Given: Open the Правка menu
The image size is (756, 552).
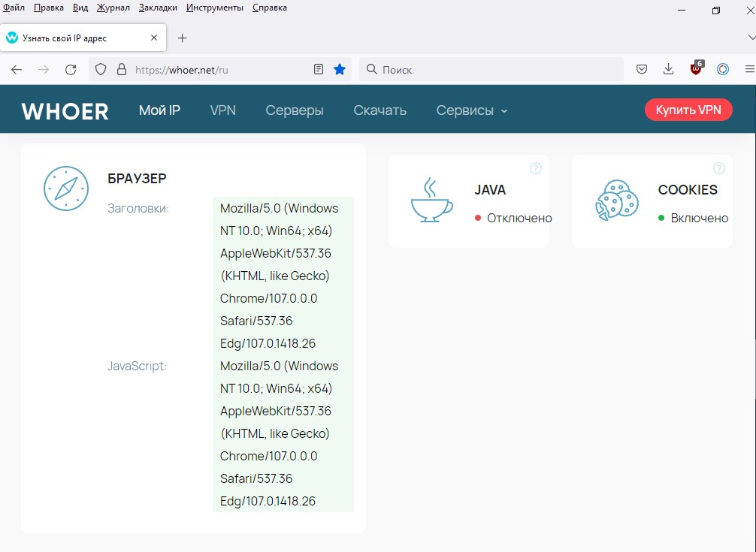Looking at the screenshot, I should (49, 8).
